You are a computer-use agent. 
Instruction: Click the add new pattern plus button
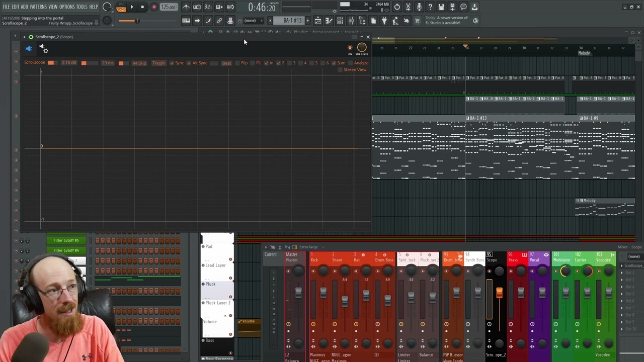click(307, 21)
